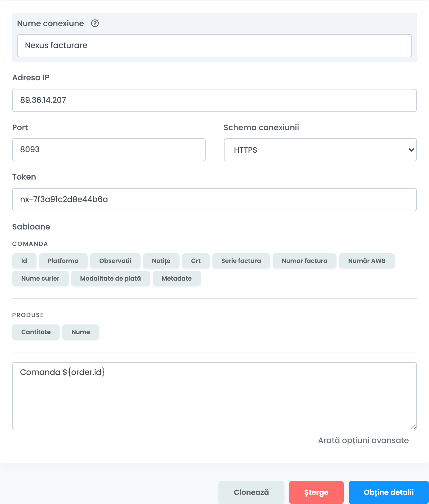Screen dimensions: 429x504
Task: Clone the connection with Clonează
Action: [251, 492]
